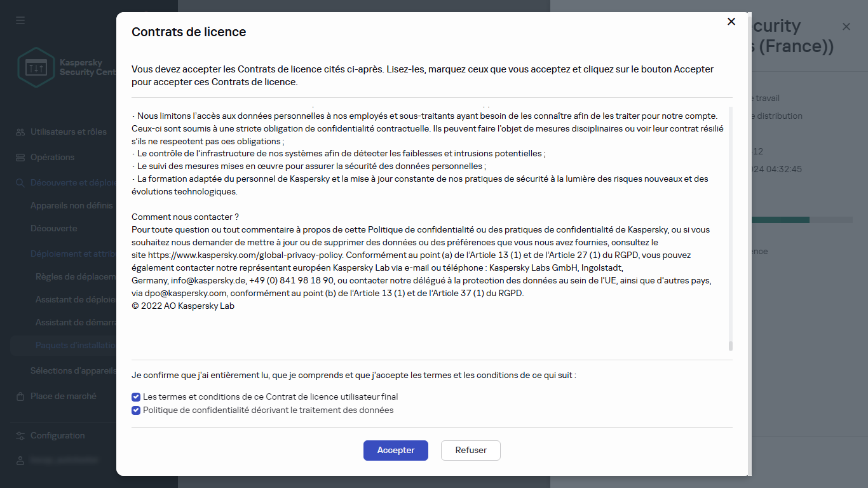Click the green progress bar on the right
This screenshot has width=868, height=488.
click(782, 219)
